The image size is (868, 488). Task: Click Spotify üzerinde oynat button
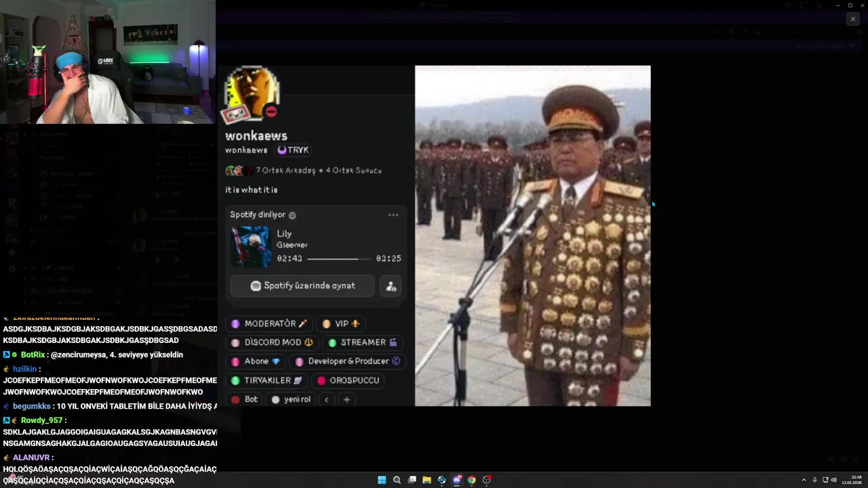click(x=302, y=286)
